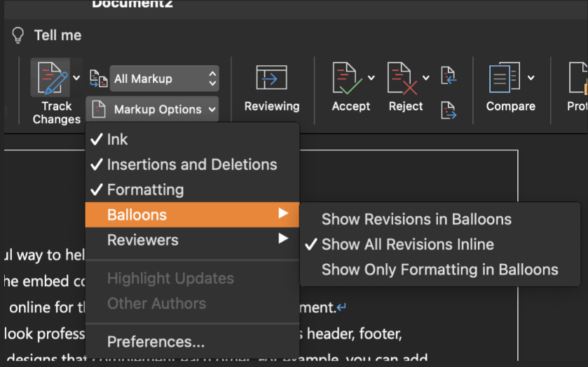Open the All Markup display dropdown
Image resolution: width=588 pixels, height=367 pixels.
[x=164, y=79]
